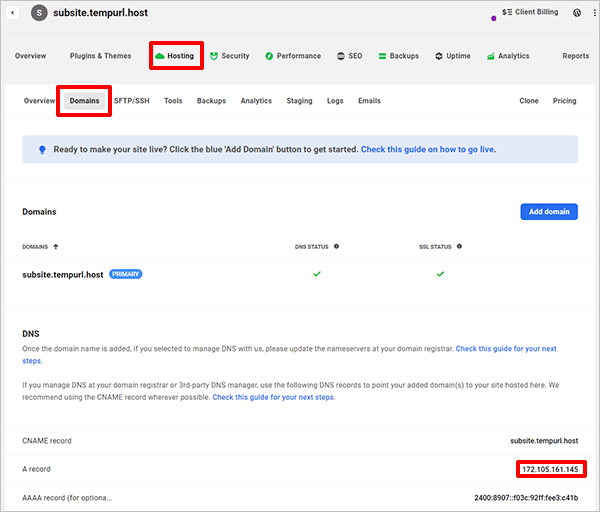Open the Clone sub-tab
The image size is (600, 512).
[x=529, y=101]
